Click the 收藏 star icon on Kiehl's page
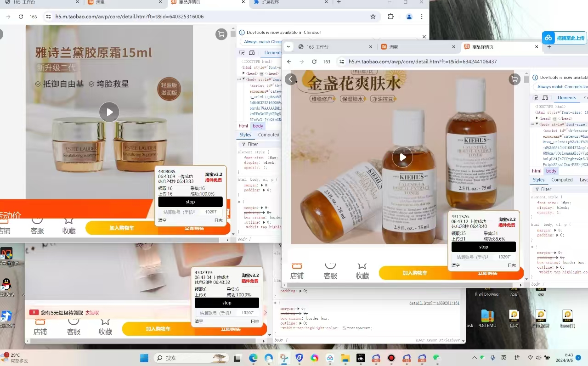 [362, 266]
